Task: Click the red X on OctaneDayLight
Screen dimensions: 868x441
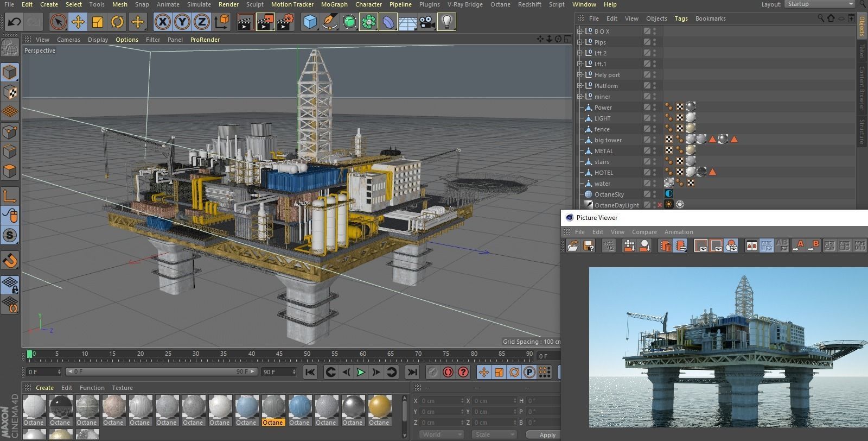Action: pos(660,205)
